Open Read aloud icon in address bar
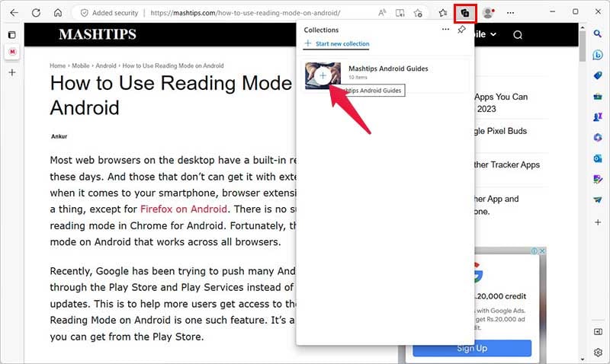Image resolution: width=610 pixels, height=364 pixels. pos(382,13)
